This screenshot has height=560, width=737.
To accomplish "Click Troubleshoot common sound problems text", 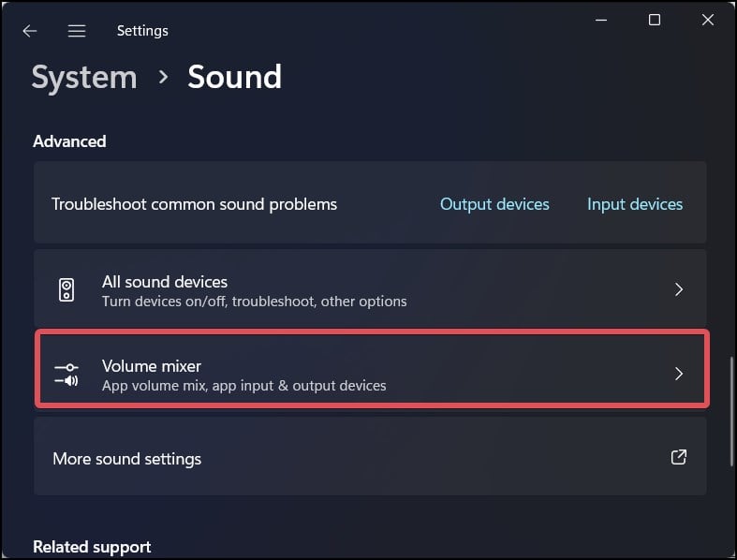I will pos(194,204).
